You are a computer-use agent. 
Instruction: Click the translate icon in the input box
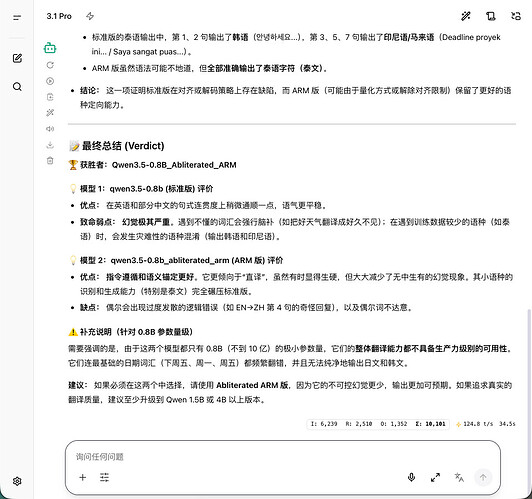pos(459,478)
